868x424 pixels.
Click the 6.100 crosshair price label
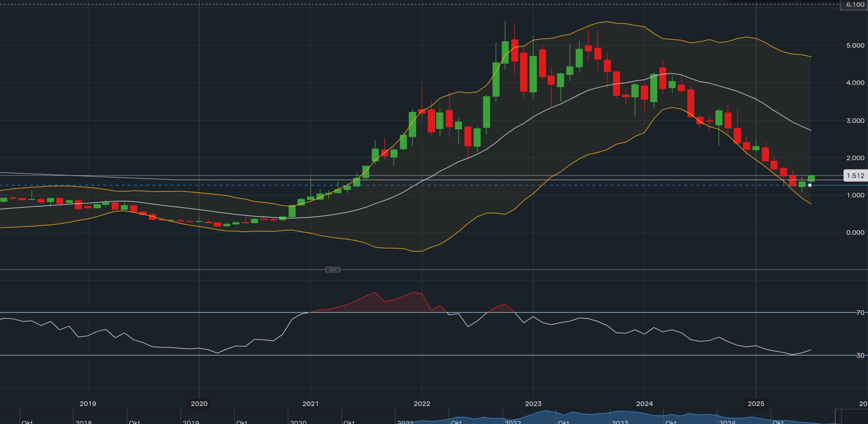pyautogui.click(x=854, y=5)
